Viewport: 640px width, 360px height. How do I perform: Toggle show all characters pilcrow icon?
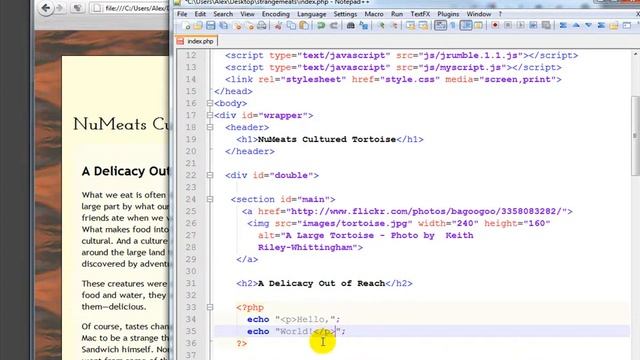[x=453, y=26]
